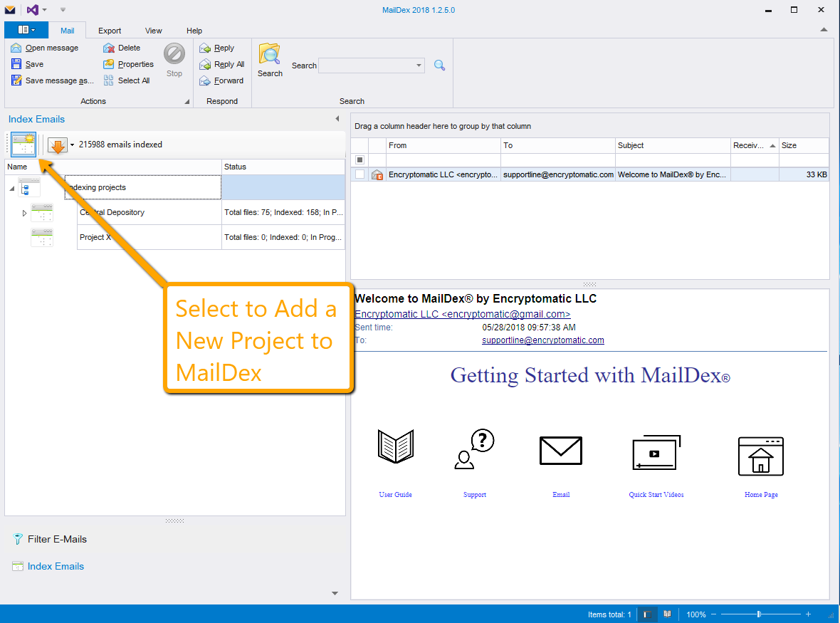The image size is (840, 623).
Task: Click the From column filter cell
Action: 443,159
